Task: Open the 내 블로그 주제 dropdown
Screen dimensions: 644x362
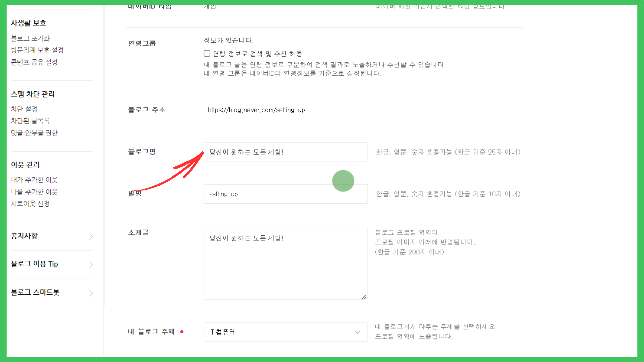Action: click(x=285, y=332)
